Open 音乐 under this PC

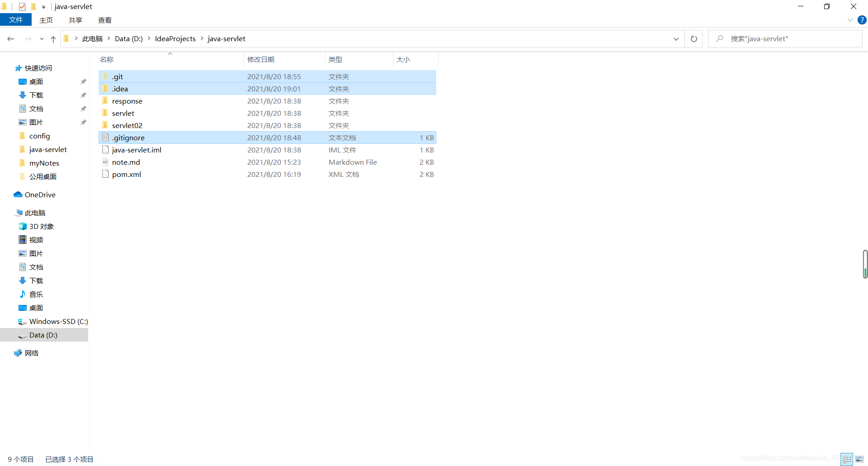36,294
